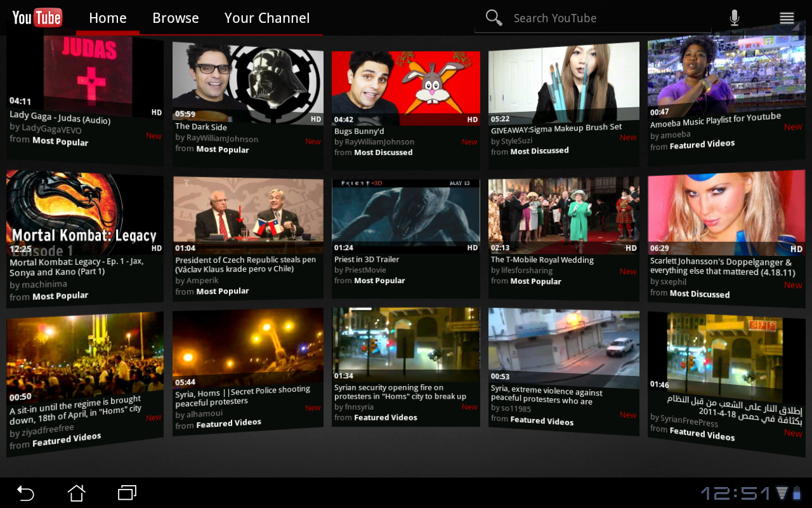Click uploader name PriestMovie
812x508 pixels.
click(366, 270)
